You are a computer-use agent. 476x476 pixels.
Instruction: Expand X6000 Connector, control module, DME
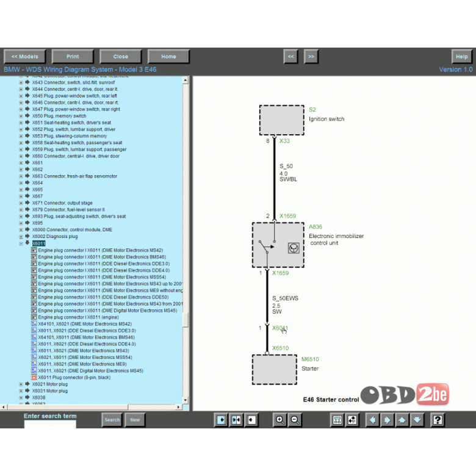(21, 230)
